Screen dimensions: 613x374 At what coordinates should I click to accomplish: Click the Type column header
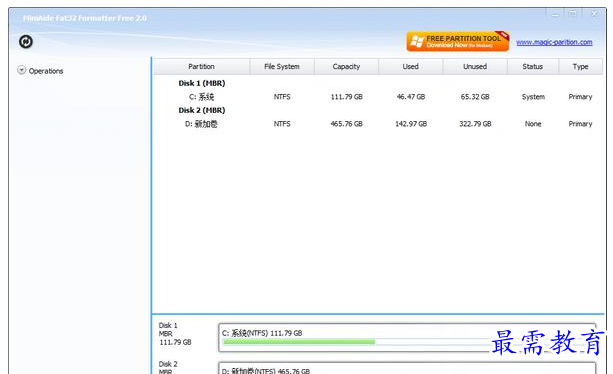coord(581,66)
